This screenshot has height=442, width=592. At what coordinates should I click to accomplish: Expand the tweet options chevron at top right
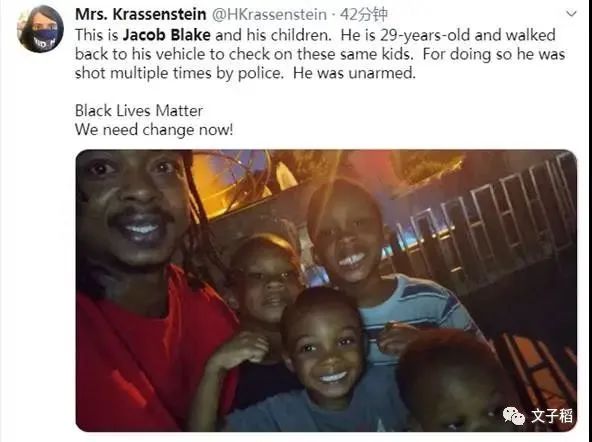pos(572,14)
